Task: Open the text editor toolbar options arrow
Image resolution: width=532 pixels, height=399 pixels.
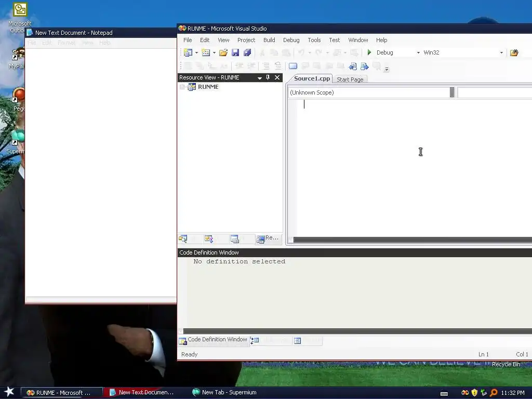Action: [387, 69]
